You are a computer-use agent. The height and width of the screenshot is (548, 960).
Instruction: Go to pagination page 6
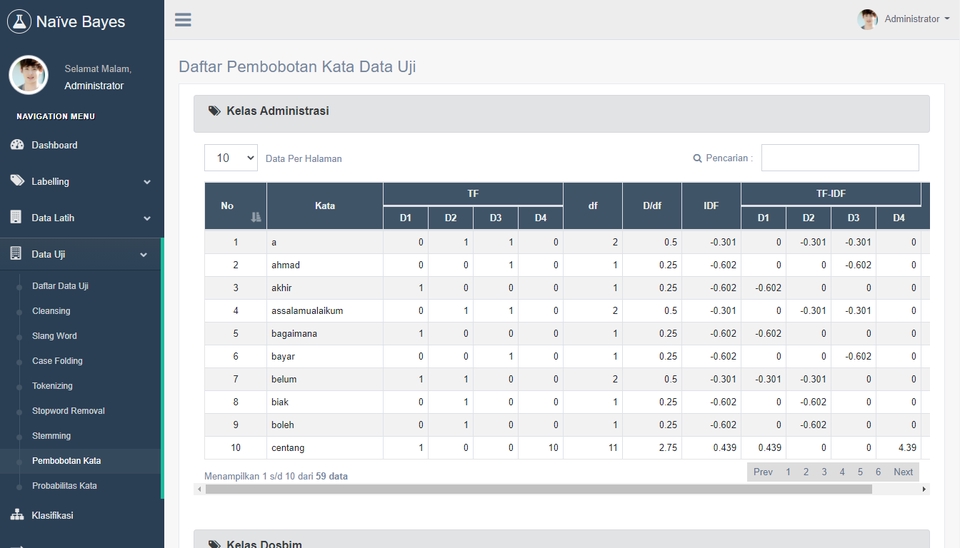pyautogui.click(x=878, y=472)
